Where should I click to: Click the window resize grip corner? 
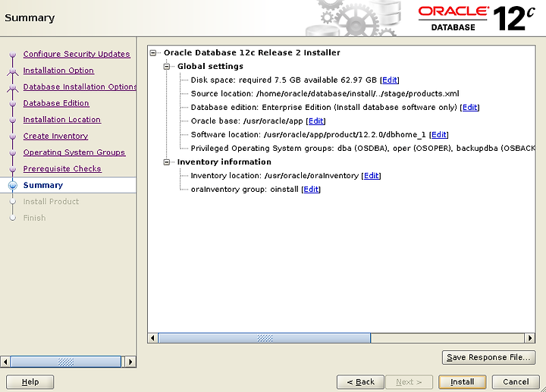[543, 389]
